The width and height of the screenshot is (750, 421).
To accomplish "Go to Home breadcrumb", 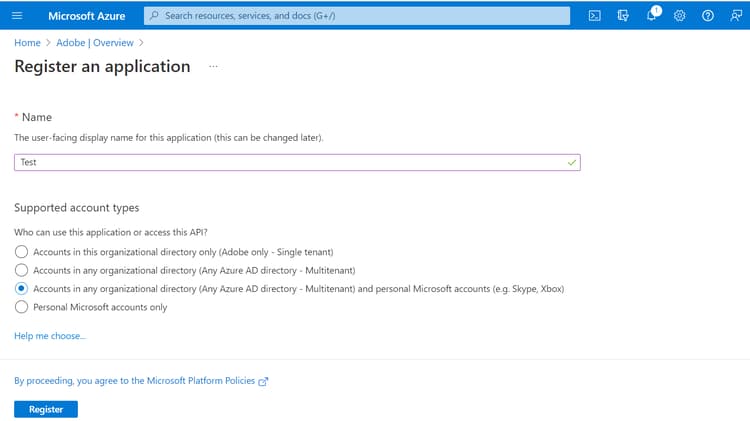I will tap(27, 43).
